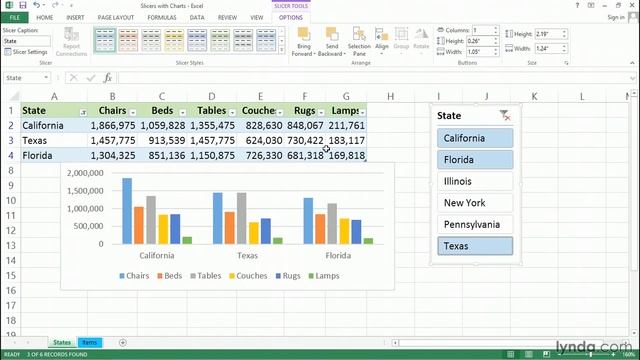This screenshot has height=360, width=640.
Task: Open the Rugs column filter dropdown
Action: click(x=321, y=112)
